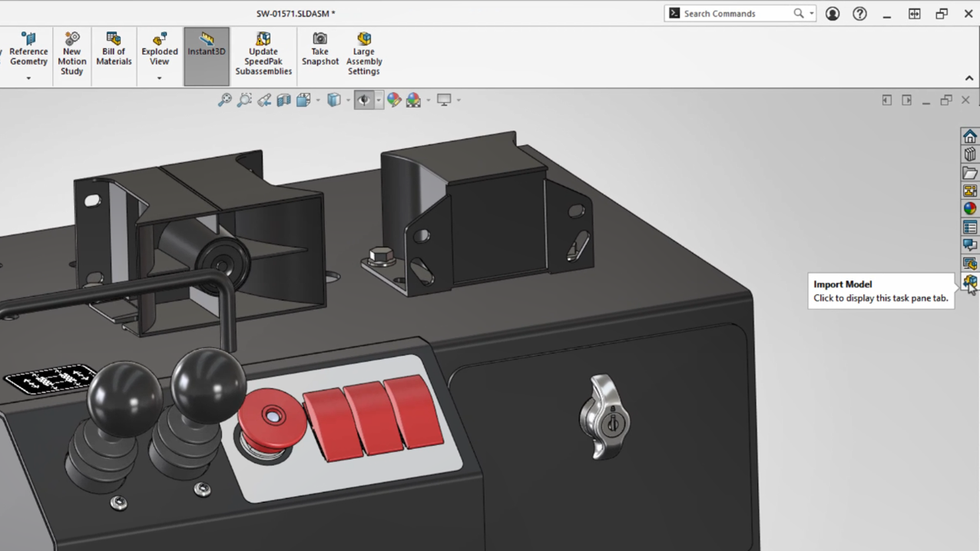
Task: Activate the Zoom to Area tool
Action: click(245, 99)
